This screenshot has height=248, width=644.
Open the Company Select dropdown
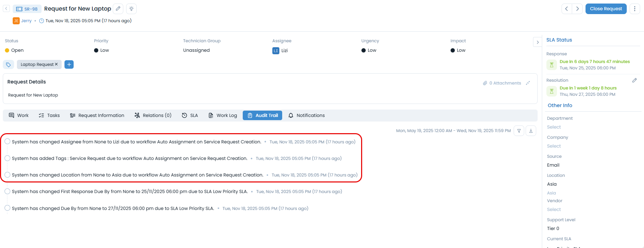coord(554,146)
